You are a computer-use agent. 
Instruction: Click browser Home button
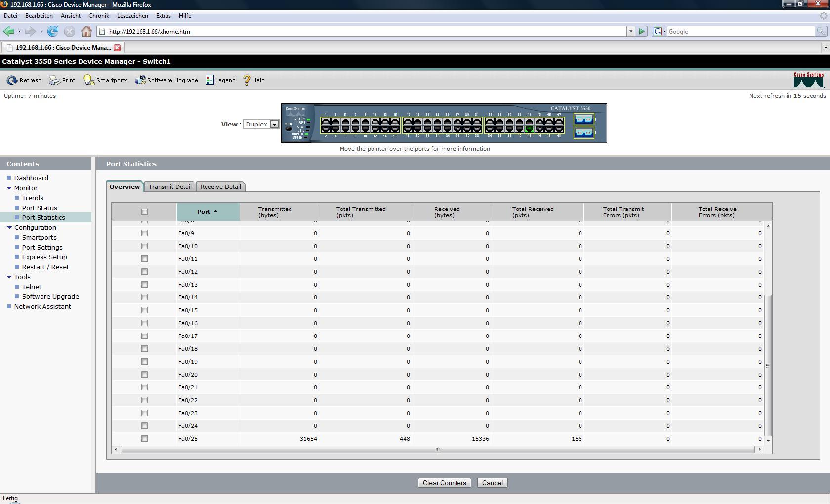coord(86,31)
